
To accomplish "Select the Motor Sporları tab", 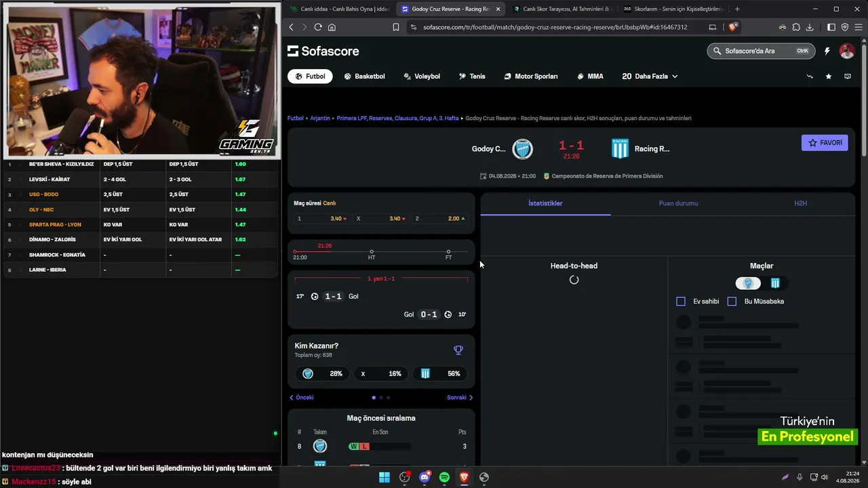I will [531, 77].
